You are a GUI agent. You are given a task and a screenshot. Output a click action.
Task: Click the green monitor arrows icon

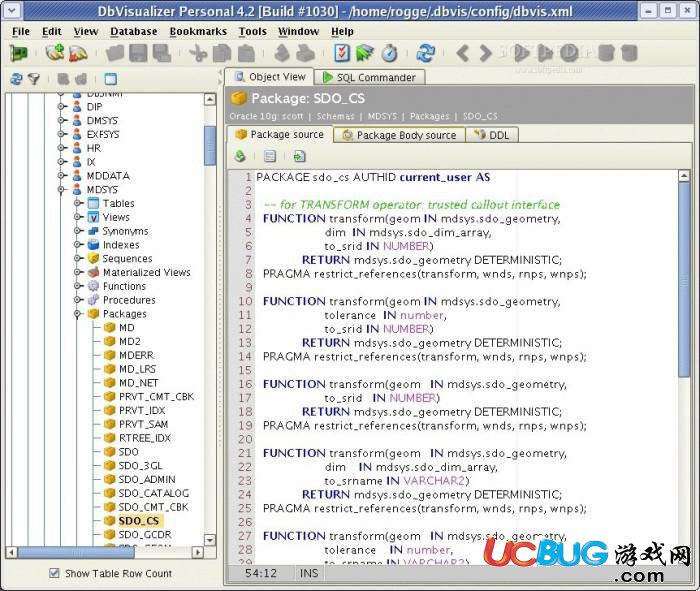(365, 54)
